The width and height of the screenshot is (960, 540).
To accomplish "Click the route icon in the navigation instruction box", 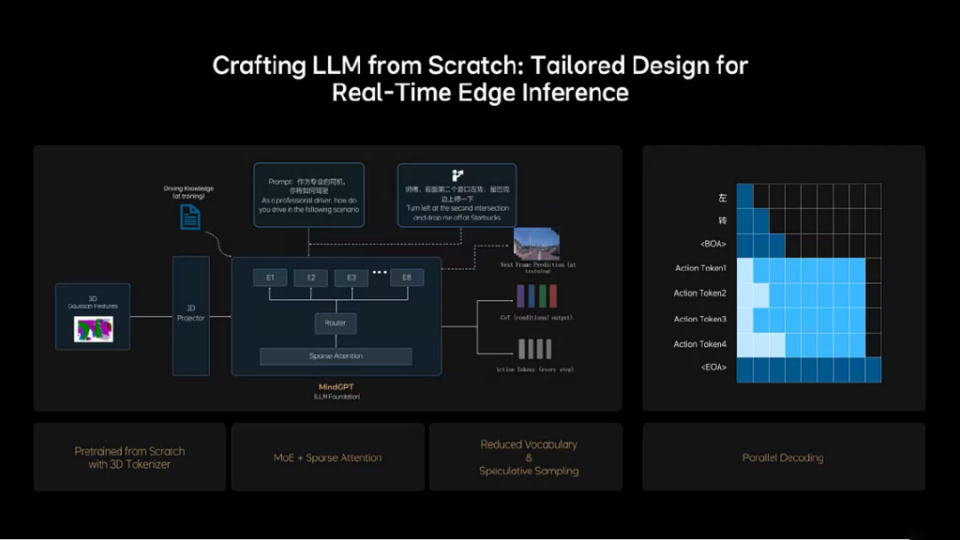I will [x=457, y=176].
